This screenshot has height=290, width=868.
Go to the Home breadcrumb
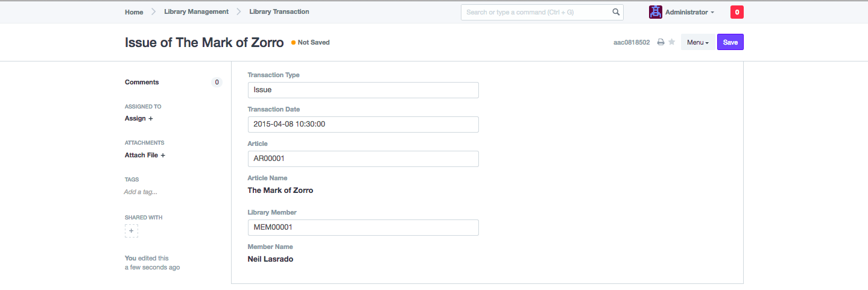(134, 11)
